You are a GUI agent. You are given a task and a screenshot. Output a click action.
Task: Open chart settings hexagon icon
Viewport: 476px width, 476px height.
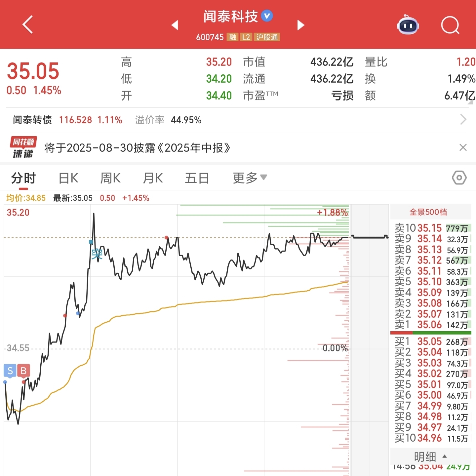(459, 178)
